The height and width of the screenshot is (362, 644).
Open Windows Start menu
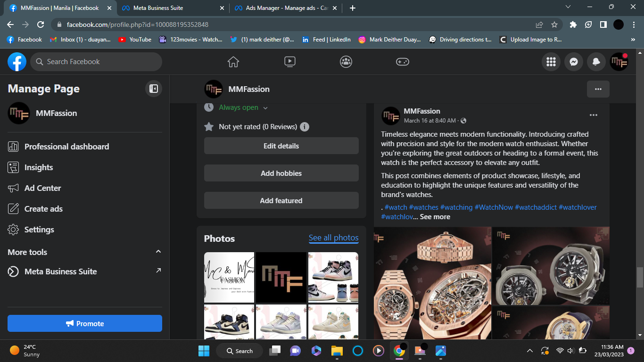[x=204, y=351]
